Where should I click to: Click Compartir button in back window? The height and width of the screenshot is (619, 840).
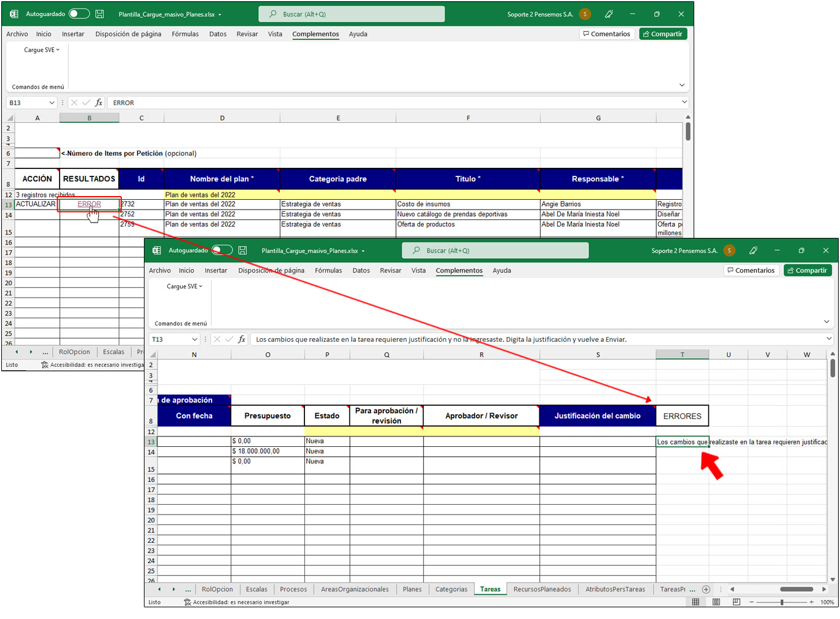pyautogui.click(x=663, y=34)
